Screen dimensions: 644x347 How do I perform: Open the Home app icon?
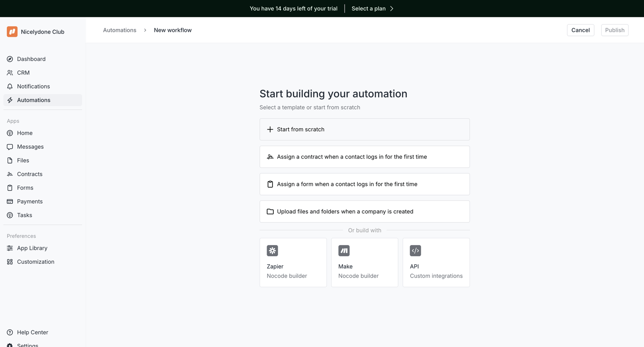(10, 133)
